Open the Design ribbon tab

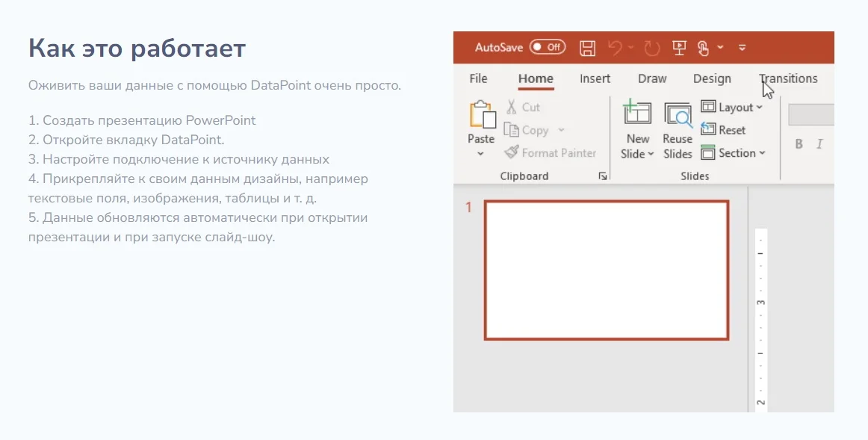(x=712, y=78)
